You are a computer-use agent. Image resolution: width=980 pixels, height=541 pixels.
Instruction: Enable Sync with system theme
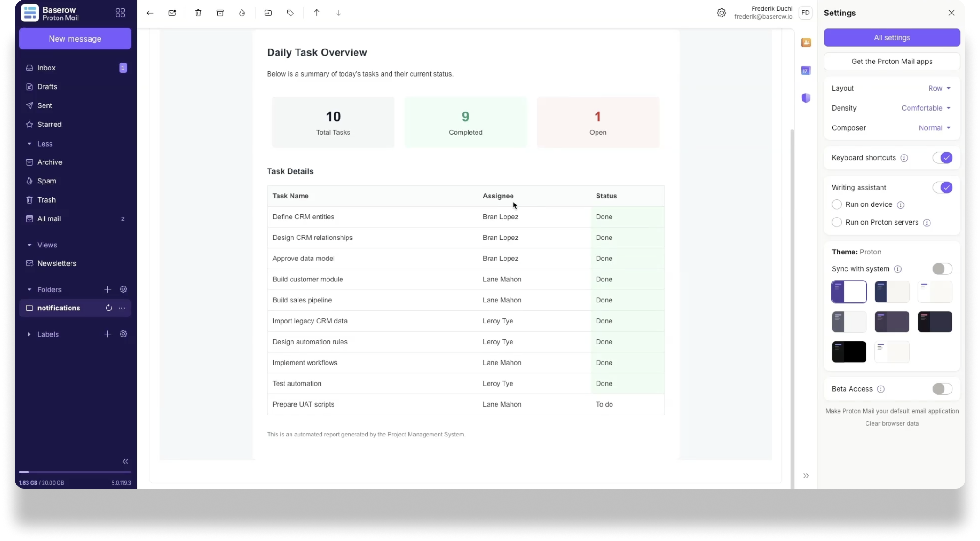(x=942, y=269)
